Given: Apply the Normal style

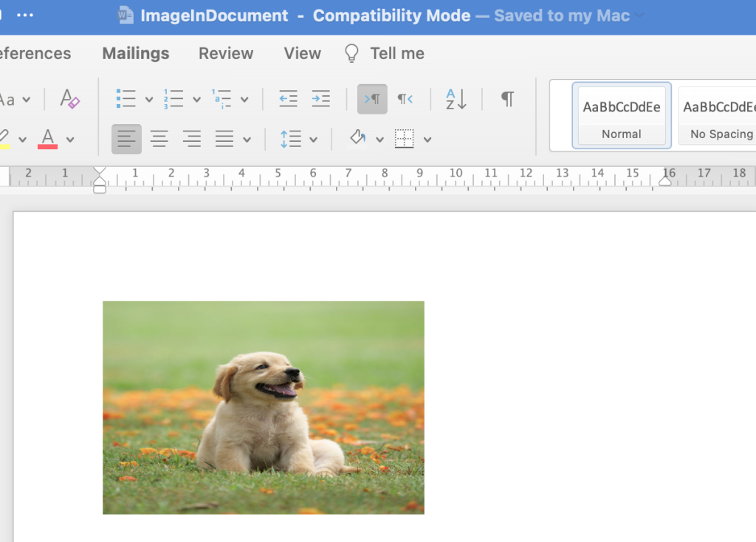Looking at the screenshot, I should point(622,115).
